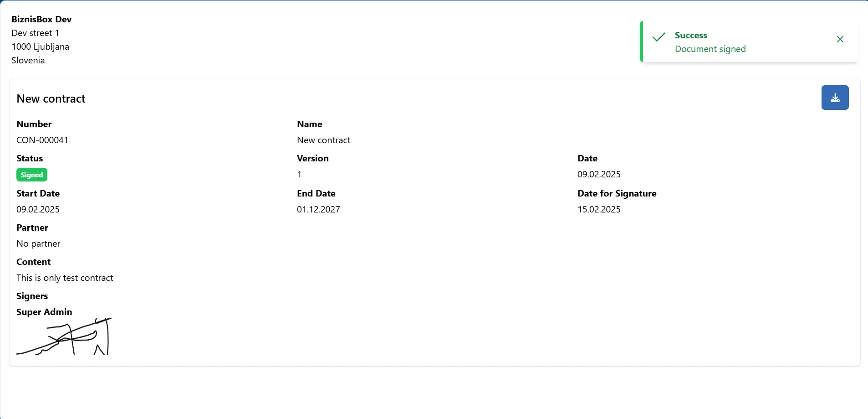Click the green Signed status badge

(x=32, y=175)
